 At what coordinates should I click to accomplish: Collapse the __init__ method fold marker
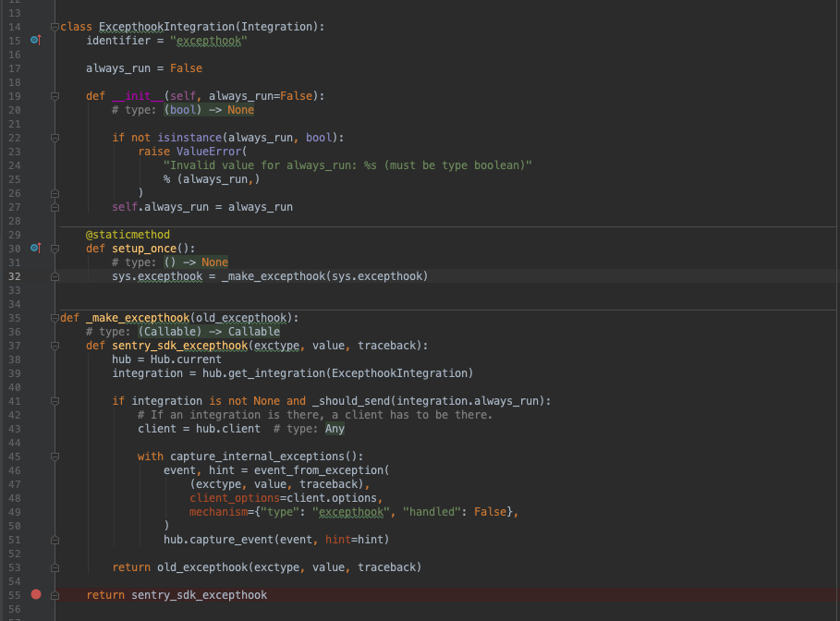55,96
